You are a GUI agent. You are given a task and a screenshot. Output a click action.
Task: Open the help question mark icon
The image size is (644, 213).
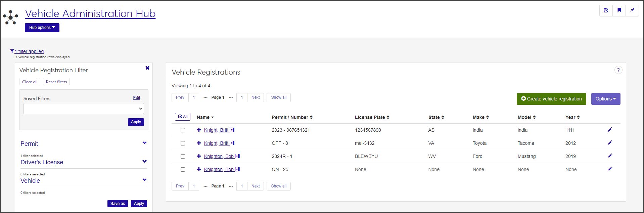618,70
